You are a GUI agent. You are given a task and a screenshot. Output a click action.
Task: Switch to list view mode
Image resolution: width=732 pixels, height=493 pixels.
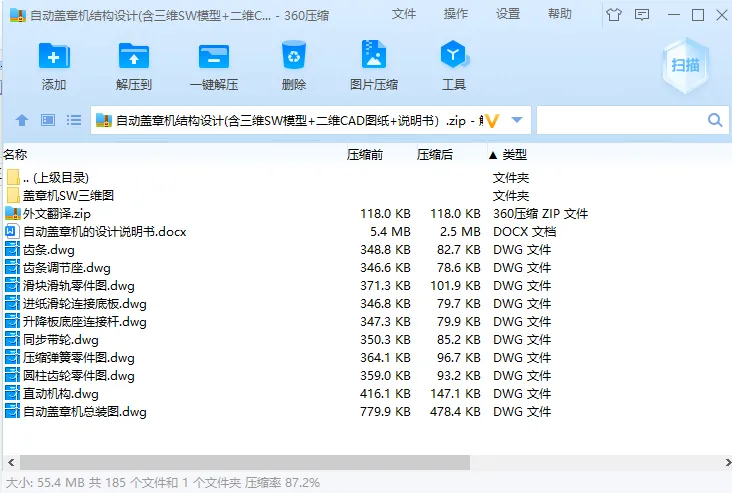click(74, 120)
